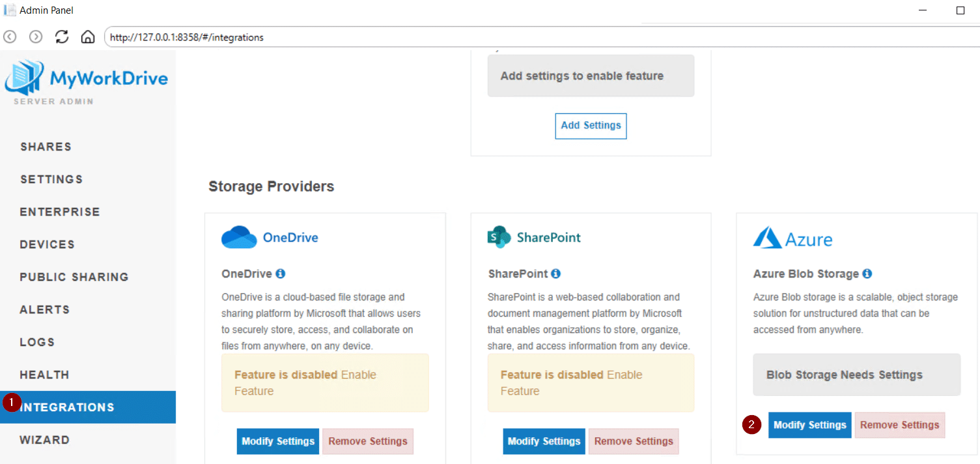Click Remove Settings under SharePoint

point(633,441)
